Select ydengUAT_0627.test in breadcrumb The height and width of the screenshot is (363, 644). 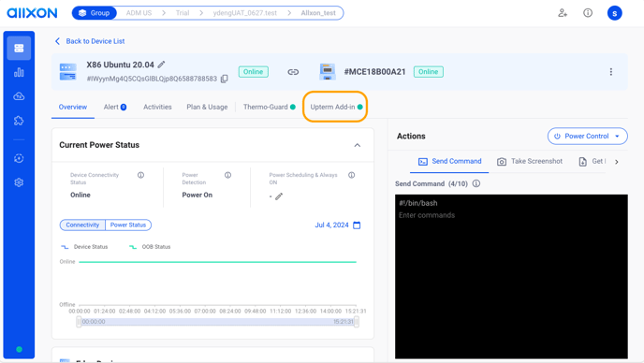click(245, 13)
